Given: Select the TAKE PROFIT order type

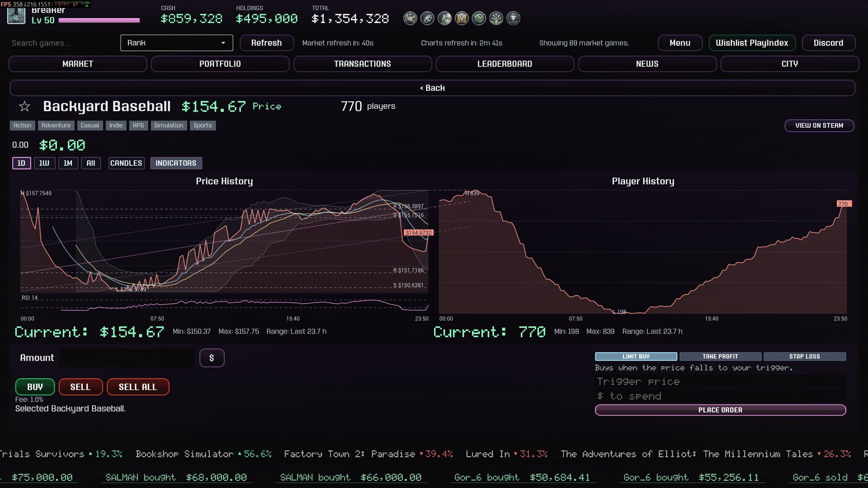Looking at the screenshot, I should [720, 357].
